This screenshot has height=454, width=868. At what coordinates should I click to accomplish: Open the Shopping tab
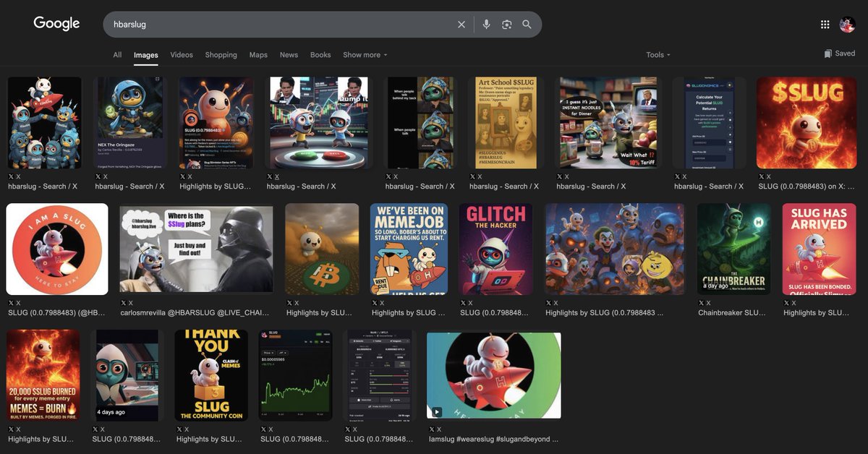(221, 55)
